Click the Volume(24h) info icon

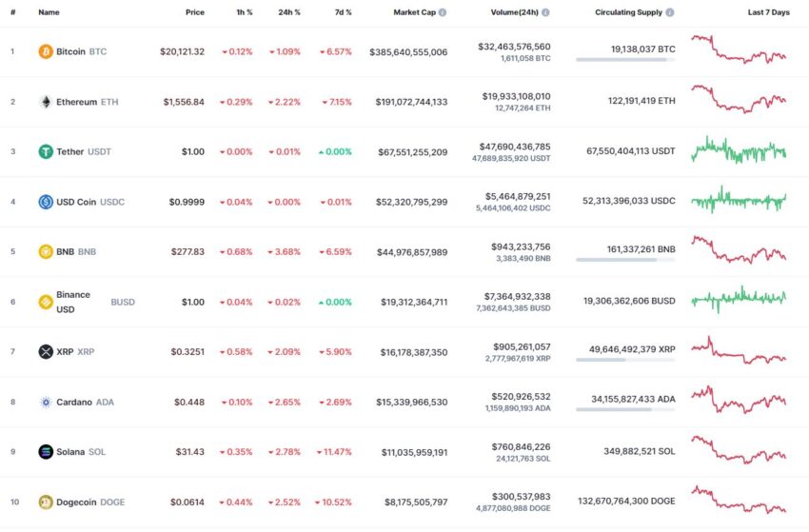545,12
